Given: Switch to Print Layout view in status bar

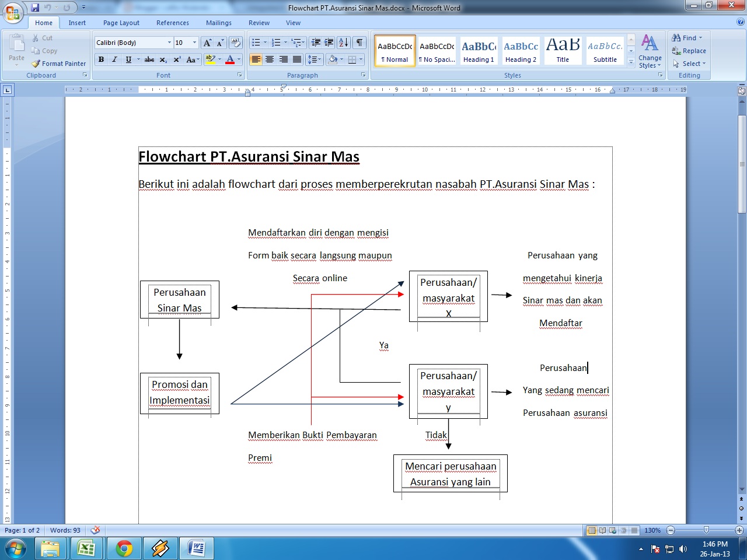Looking at the screenshot, I should (592, 530).
